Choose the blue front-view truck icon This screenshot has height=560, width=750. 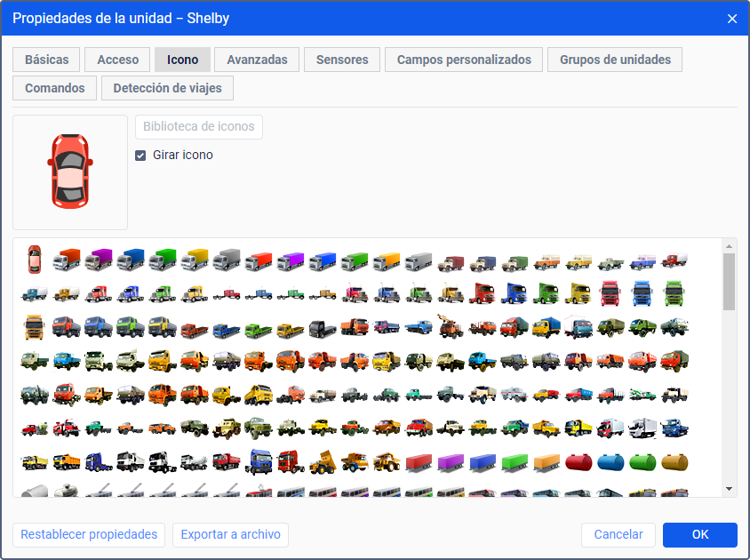(642, 293)
